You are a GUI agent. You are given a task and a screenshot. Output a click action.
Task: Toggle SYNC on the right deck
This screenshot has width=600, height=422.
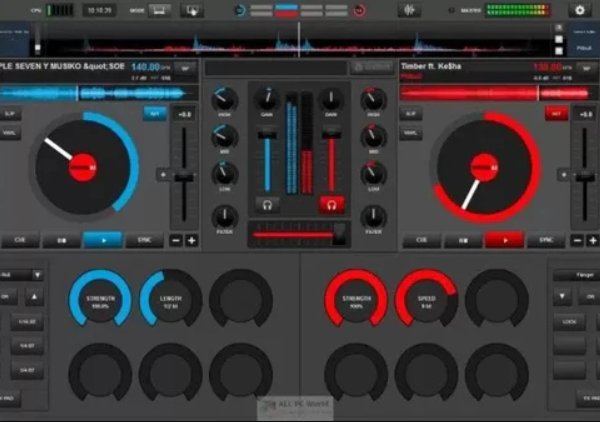pos(545,240)
